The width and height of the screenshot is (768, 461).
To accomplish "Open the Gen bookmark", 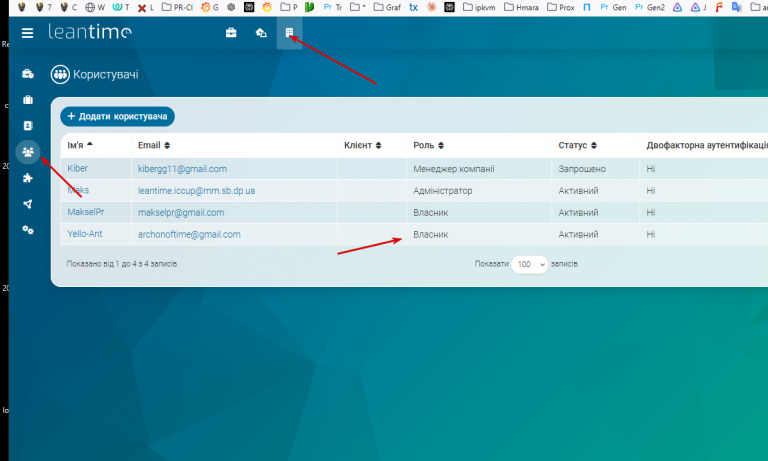I will click(x=613, y=7).
